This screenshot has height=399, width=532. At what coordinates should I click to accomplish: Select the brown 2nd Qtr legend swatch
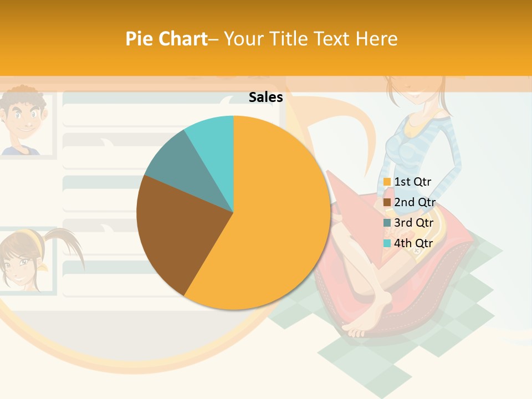[387, 202]
